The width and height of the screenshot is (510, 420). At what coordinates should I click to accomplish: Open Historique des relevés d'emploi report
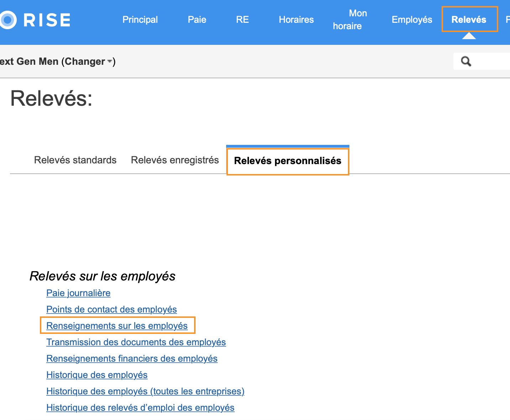140,408
